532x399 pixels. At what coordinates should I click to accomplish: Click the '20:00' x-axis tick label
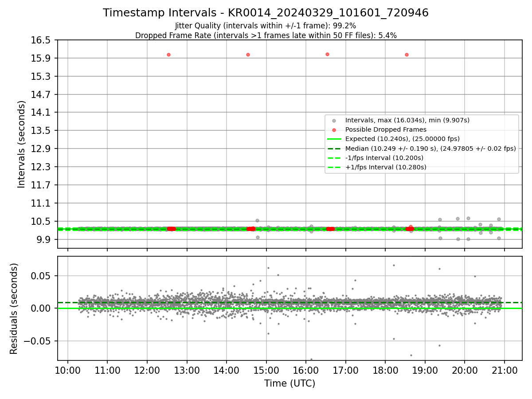pos(465,370)
